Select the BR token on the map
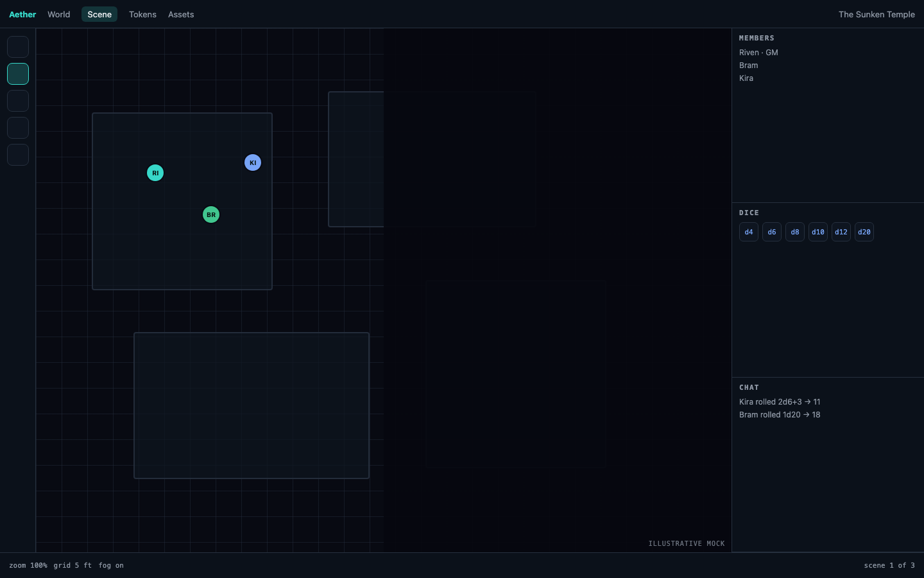The width and height of the screenshot is (924, 578). point(211,215)
